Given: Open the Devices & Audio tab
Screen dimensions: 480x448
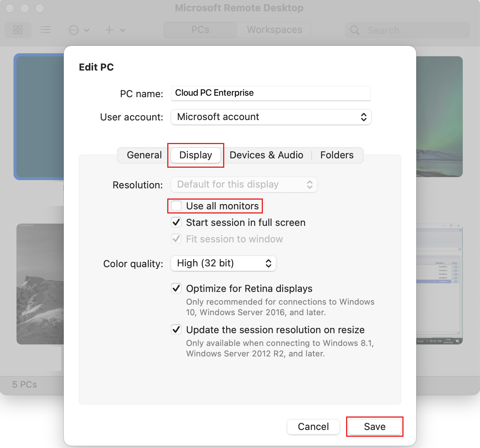Looking at the screenshot, I should tap(266, 155).
